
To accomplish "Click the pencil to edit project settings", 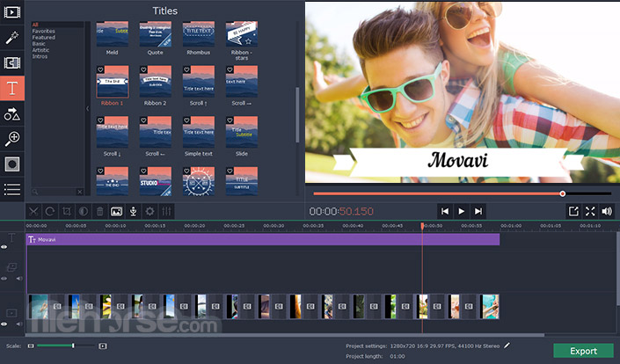I will point(507,346).
